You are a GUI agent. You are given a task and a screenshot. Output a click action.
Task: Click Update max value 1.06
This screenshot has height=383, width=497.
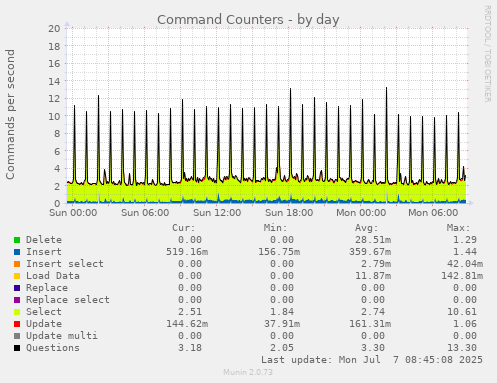click(x=465, y=324)
